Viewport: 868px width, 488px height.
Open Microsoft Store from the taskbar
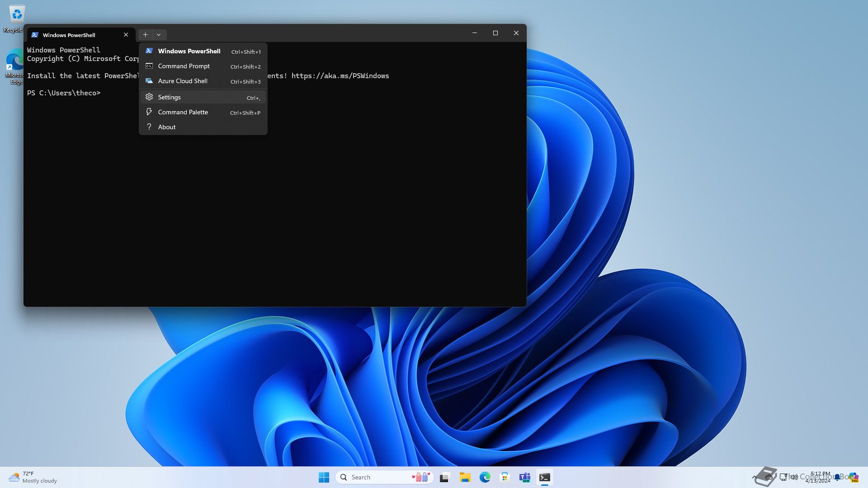point(505,477)
